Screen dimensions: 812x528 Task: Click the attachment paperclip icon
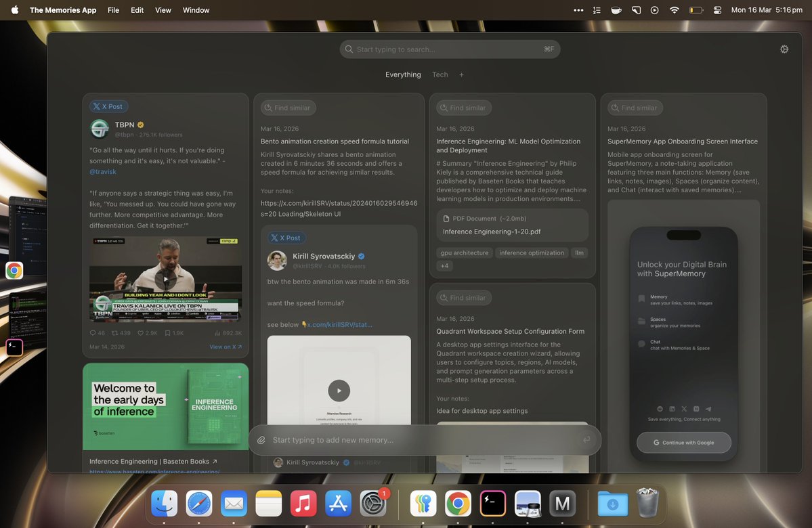(x=261, y=440)
